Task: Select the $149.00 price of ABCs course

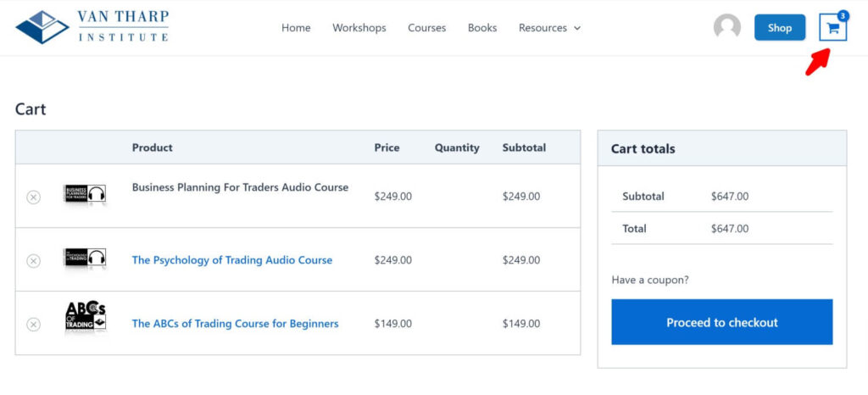Action: (393, 324)
